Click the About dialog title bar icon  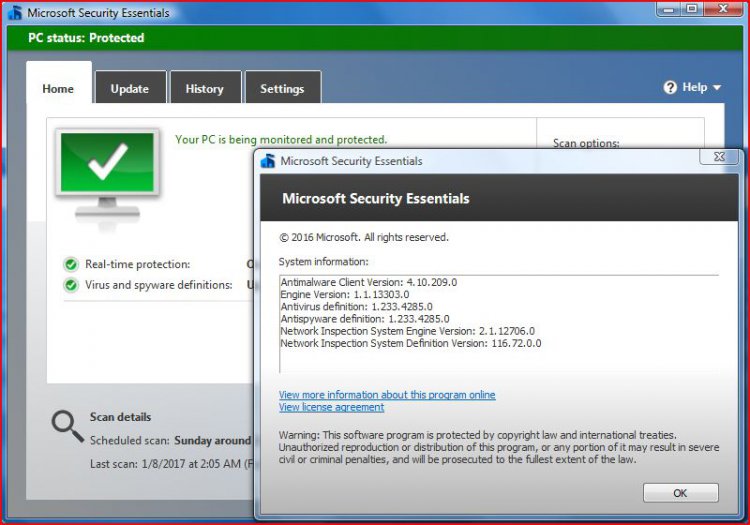pos(268,161)
